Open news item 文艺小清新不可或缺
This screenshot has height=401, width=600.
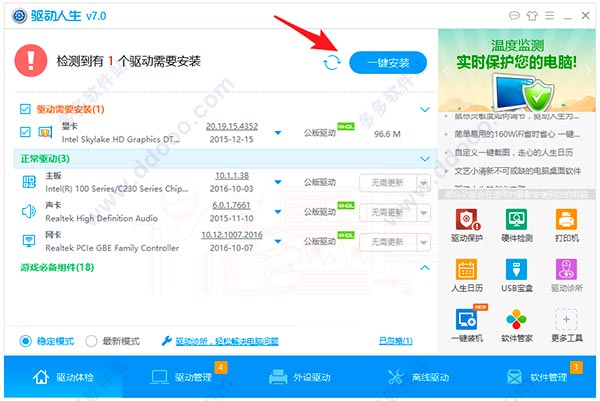(517, 171)
